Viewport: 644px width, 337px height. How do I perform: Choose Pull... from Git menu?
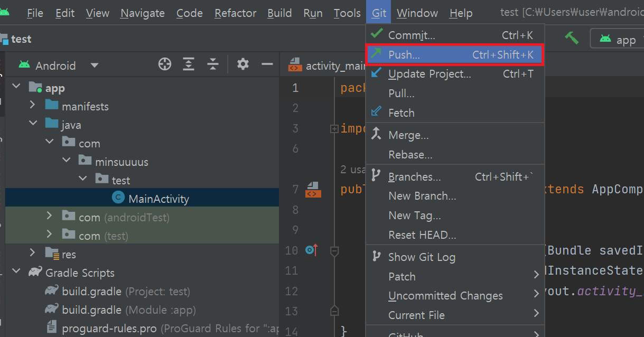[455, 93]
